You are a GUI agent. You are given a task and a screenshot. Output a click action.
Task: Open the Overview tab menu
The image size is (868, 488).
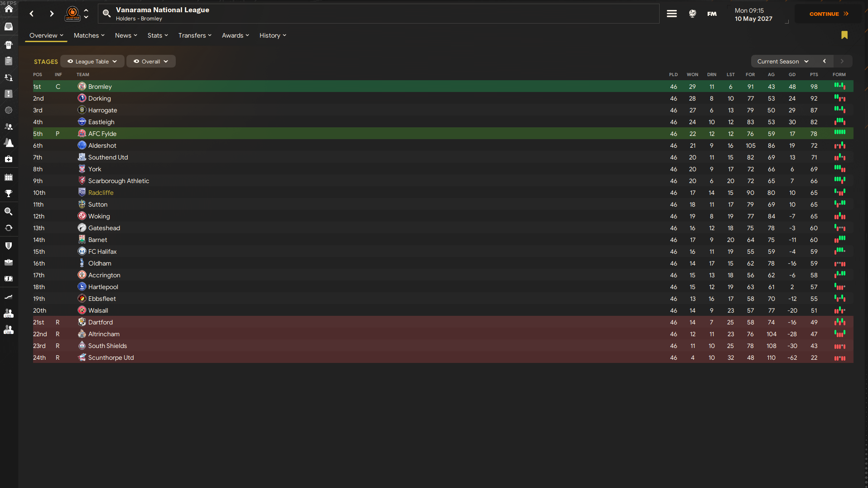(x=46, y=35)
